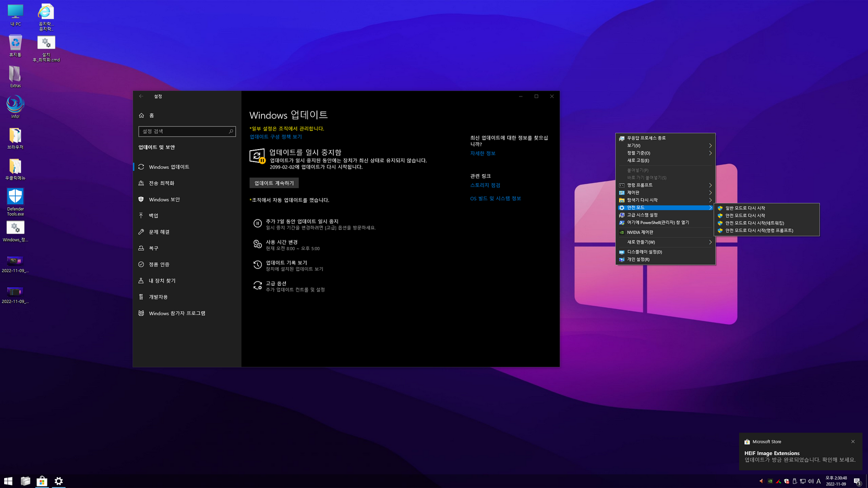This screenshot has width=868, height=488.
Task: Open the OS 빌드 및 시스템 정보 link
Action: click(496, 199)
